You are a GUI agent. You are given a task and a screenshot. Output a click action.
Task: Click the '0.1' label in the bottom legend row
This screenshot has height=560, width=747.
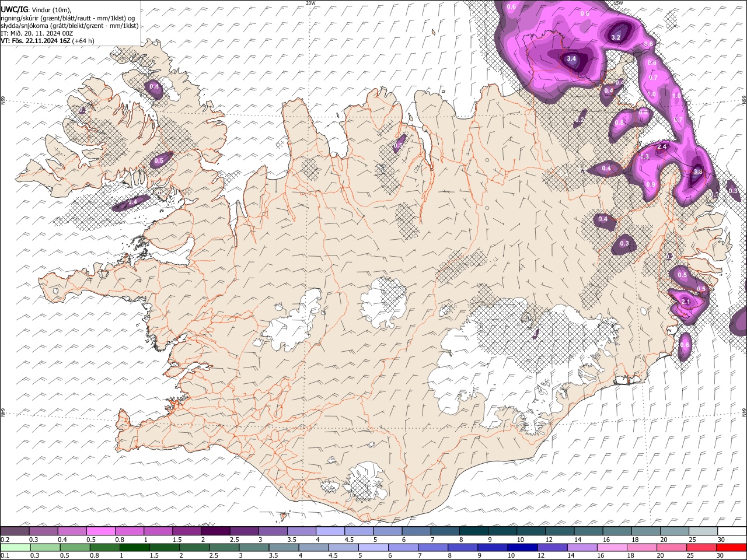[5, 555]
